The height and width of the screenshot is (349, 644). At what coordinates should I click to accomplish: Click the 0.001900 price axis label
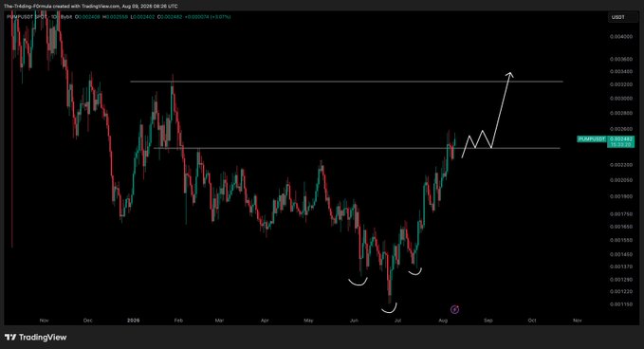click(x=621, y=196)
